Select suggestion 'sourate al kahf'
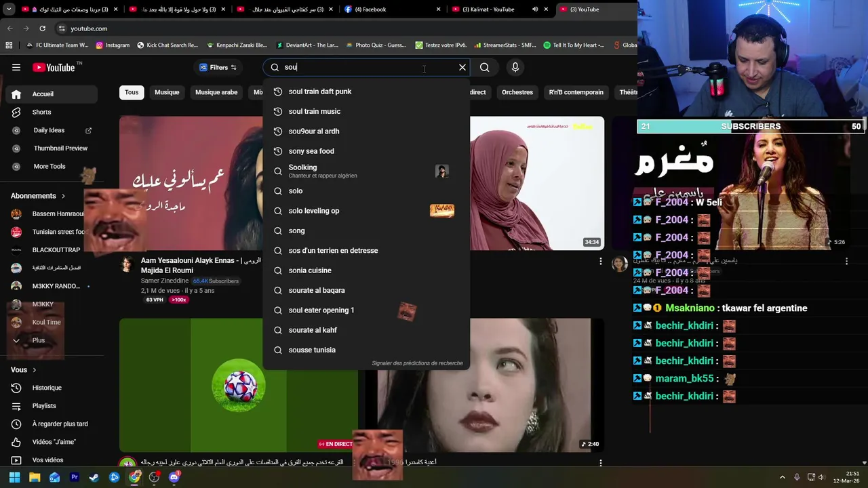 pyautogui.click(x=366, y=330)
